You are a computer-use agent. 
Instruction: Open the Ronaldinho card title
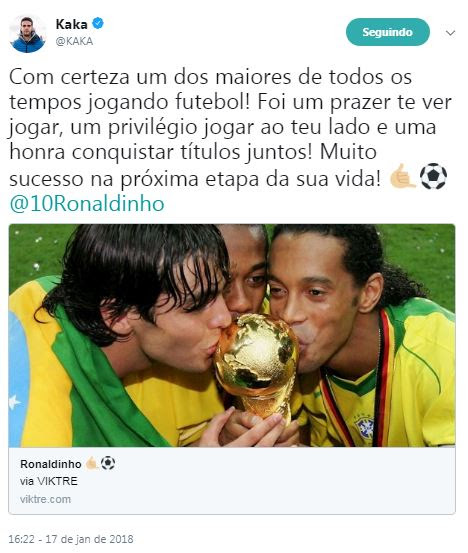click(51, 464)
